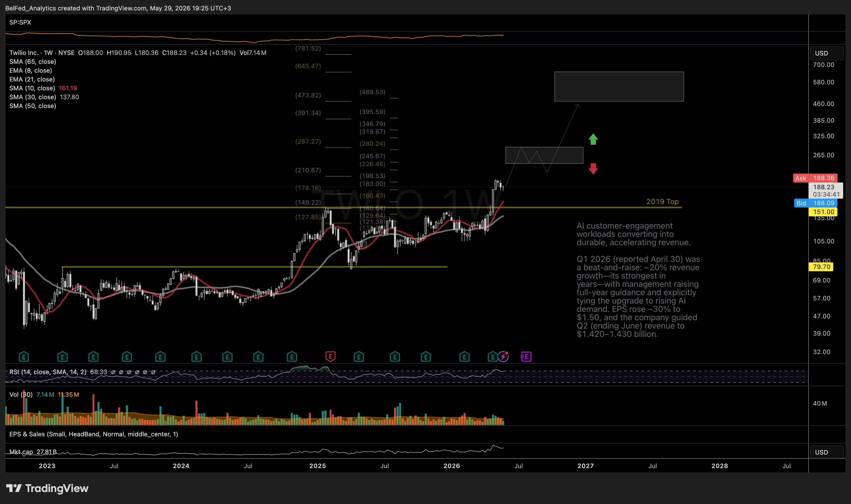Select the Mkt cap 27.81B legend
The width and height of the screenshot is (851, 504).
(33, 452)
